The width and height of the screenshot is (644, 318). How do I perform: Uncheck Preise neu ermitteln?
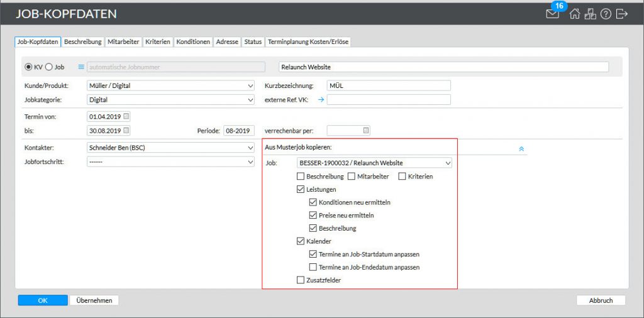coord(313,216)
